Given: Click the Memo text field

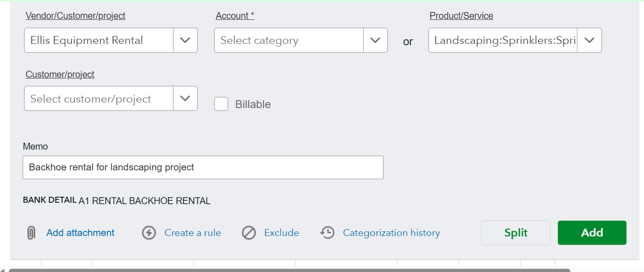Looking at the screenshot, I should coord(203,167).
